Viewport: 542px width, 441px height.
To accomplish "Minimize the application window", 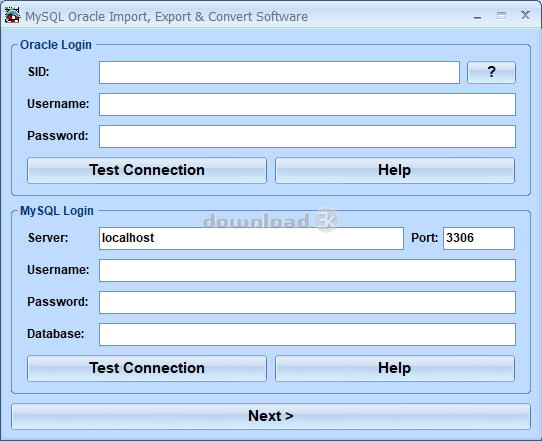I will tap(478, 17).
